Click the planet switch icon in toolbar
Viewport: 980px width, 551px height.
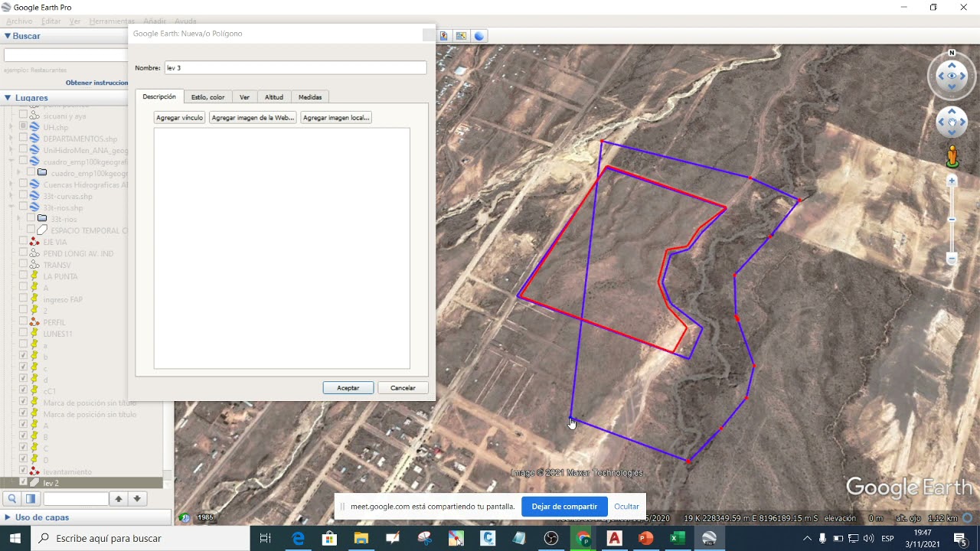click(x=479, y=36)
